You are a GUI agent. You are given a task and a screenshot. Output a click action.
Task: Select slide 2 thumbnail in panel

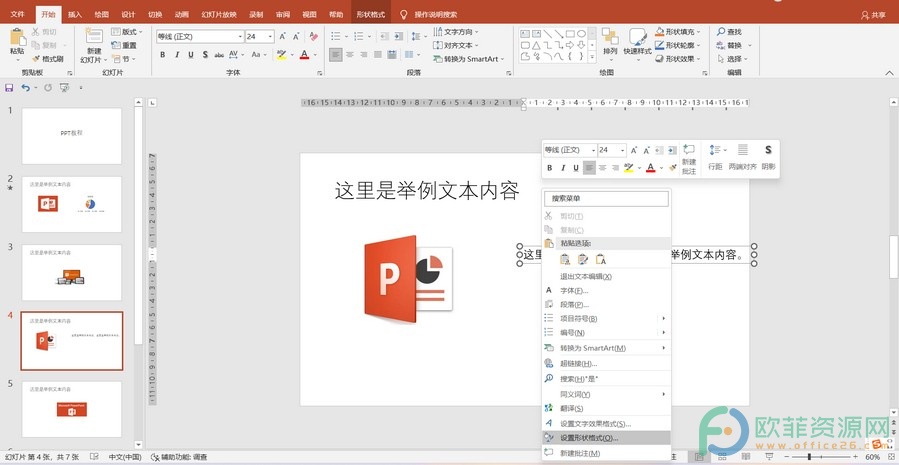72,204
